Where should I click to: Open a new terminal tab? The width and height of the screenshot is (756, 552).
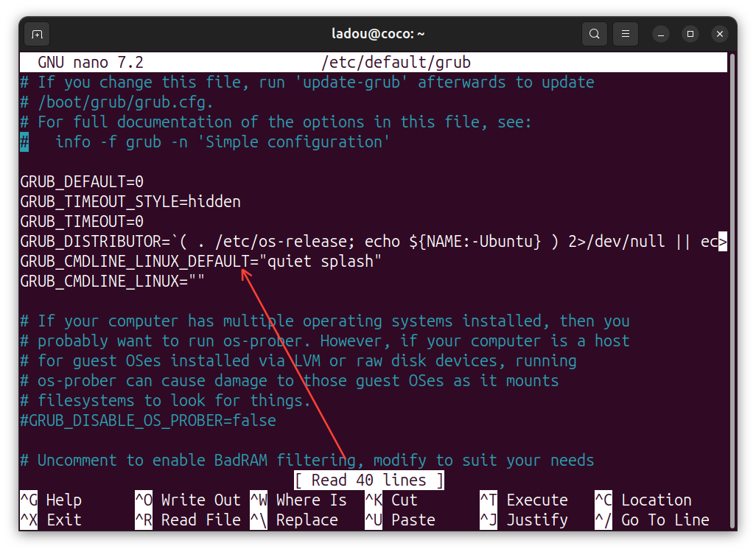tap(36, 33)
